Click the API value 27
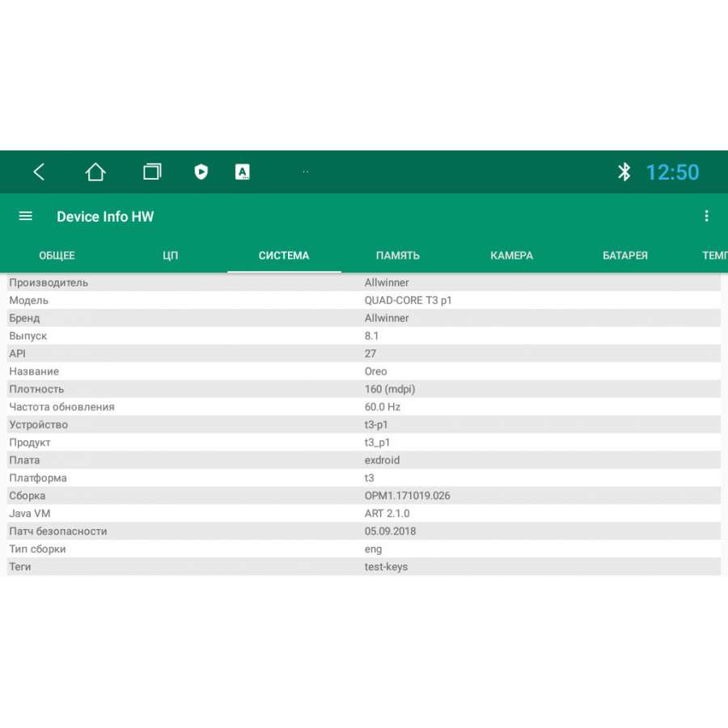 coord(370,353)
